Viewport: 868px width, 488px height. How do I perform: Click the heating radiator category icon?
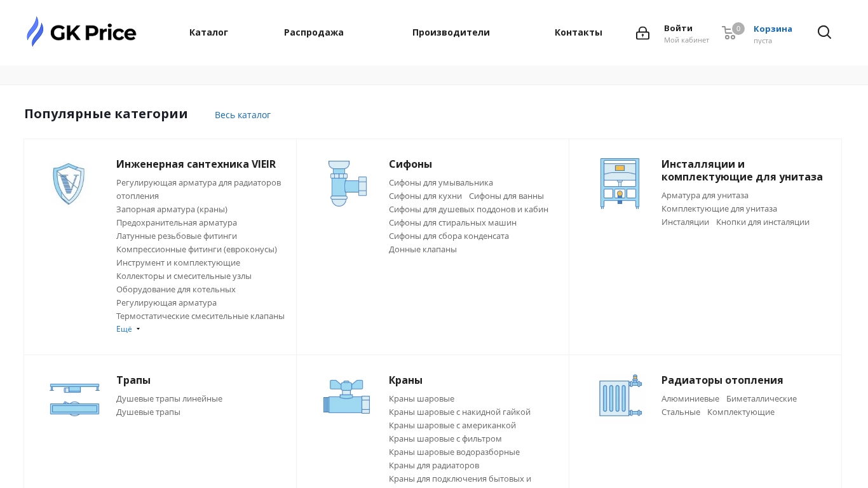(x=620, y=396)
